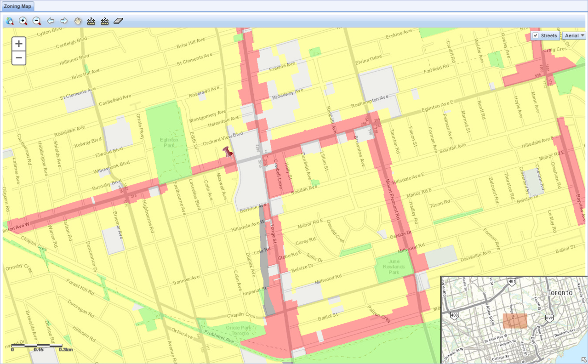Click the Elvina Gdns label

point(369,59)
